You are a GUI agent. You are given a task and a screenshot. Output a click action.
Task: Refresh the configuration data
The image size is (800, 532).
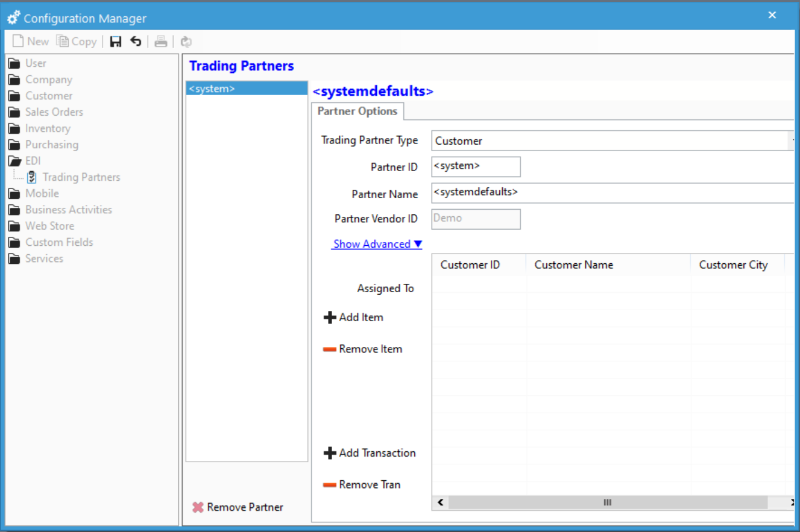tap(186, 41)
